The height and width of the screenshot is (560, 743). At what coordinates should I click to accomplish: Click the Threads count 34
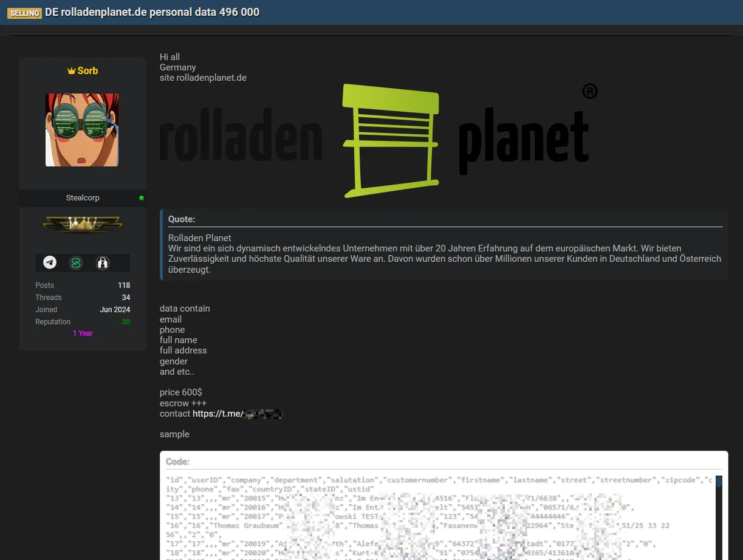[126, 298]
